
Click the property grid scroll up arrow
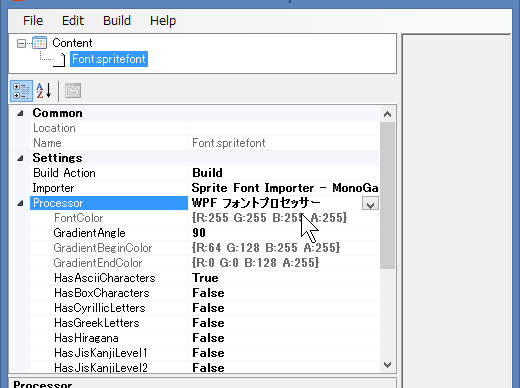coord(387,114)
